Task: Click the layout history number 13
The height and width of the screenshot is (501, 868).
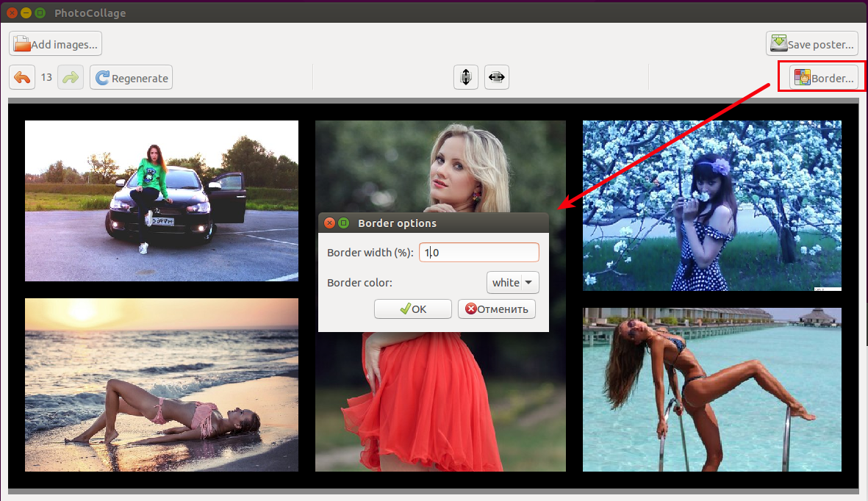Action: tap(46, 78)
